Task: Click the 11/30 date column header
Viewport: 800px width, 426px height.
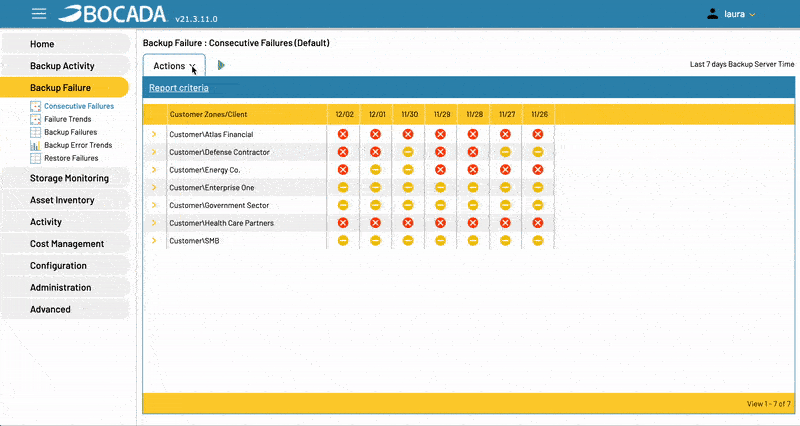Action: tap(409, 114)
